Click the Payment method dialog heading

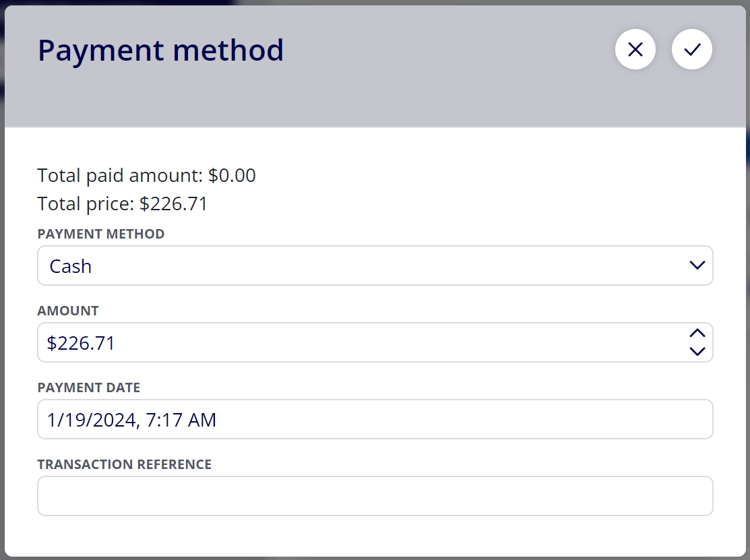pos(160,51)
